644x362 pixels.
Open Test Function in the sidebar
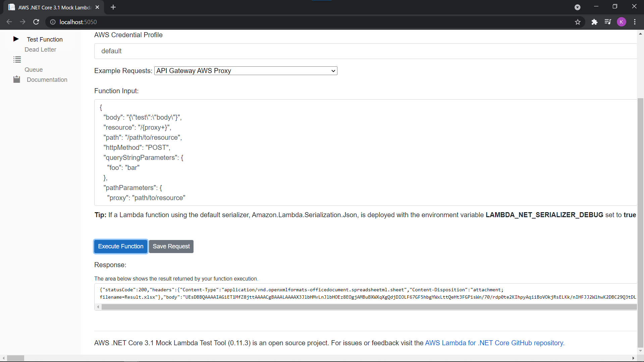click(45, 40)
